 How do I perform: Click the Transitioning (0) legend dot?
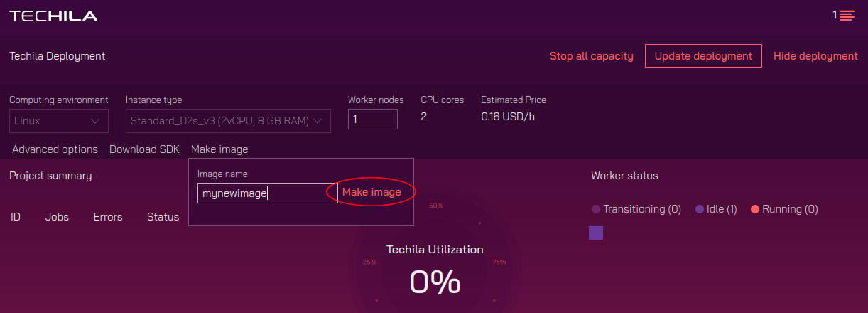(596, 210)
